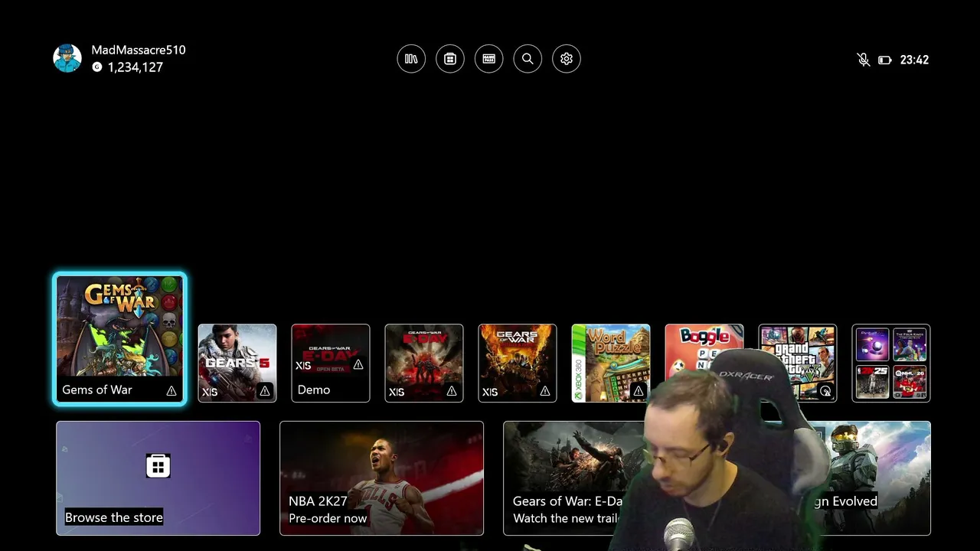980x551 pixels.
Task: Open the NBA 2K27 Pre-order now card
Action: [x=381, y=478]
